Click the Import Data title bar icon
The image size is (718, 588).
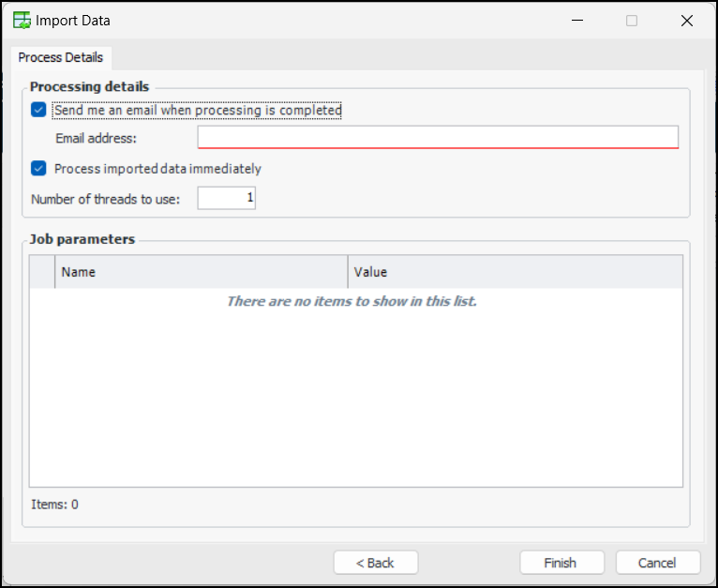click(21, 21)
